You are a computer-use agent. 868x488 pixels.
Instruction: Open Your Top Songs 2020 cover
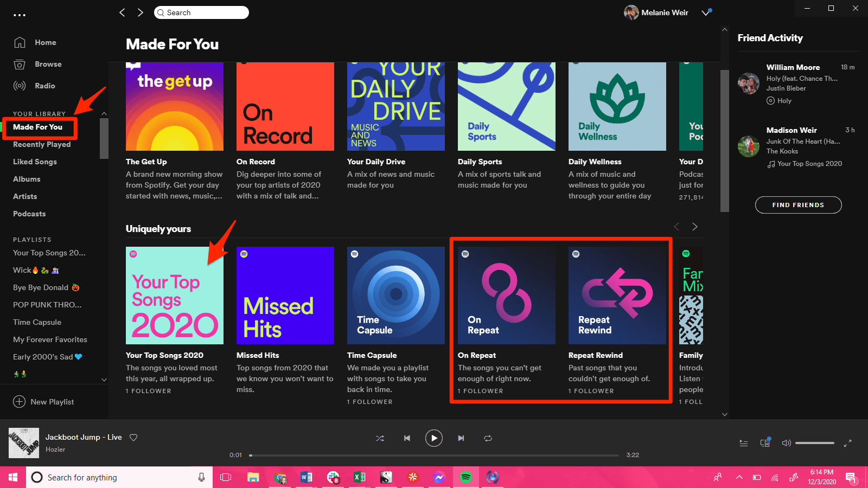click(175, 296)
